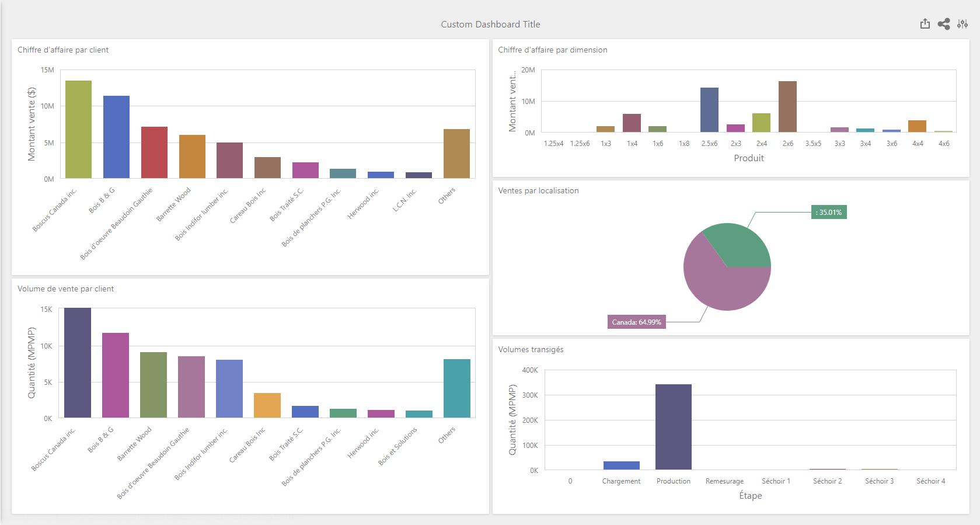The image size is (980, 525).
Task: Open the dashboard parameters sliders icon
Action: point(962,24)
